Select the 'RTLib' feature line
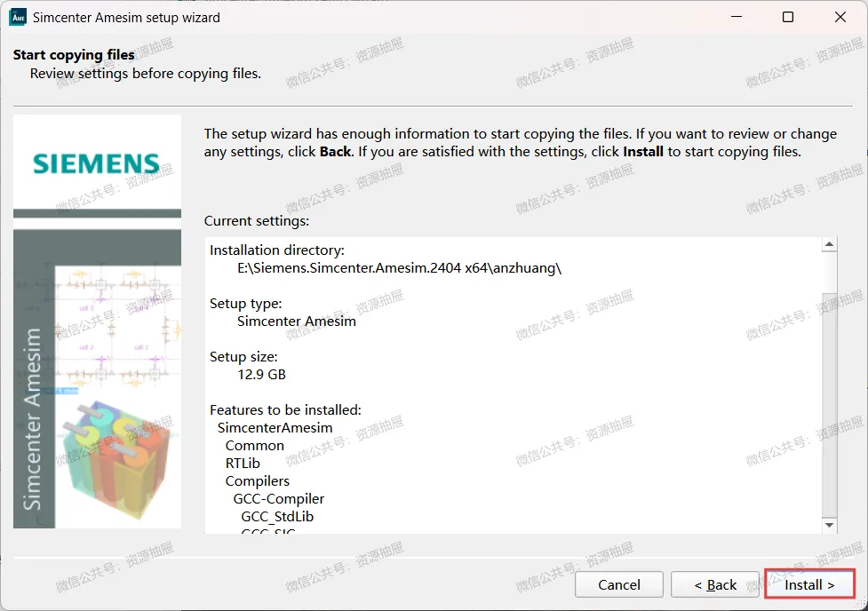This screenshot has height=611, width=868. (242, 463)
